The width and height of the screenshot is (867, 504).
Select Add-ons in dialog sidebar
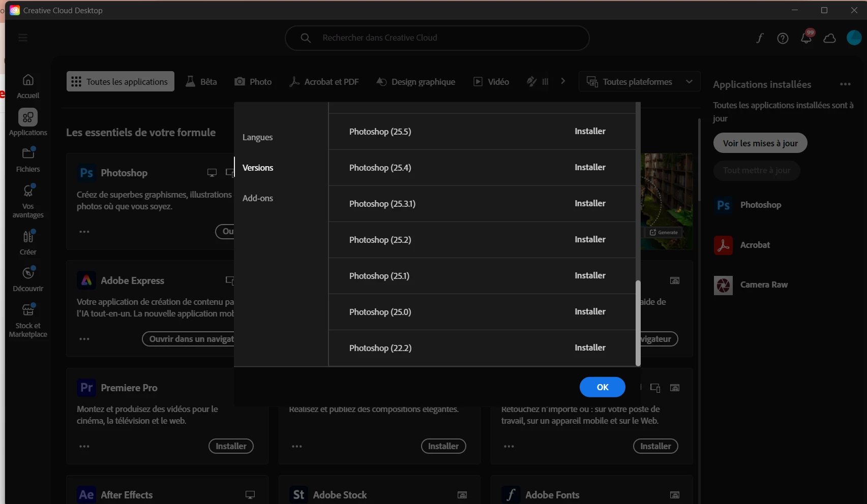258,198
